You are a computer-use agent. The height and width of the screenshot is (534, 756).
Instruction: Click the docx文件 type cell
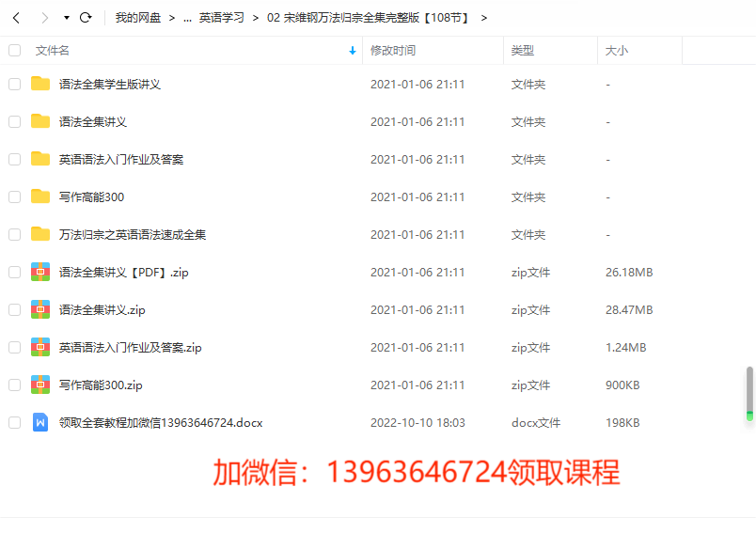click(536, 423)
